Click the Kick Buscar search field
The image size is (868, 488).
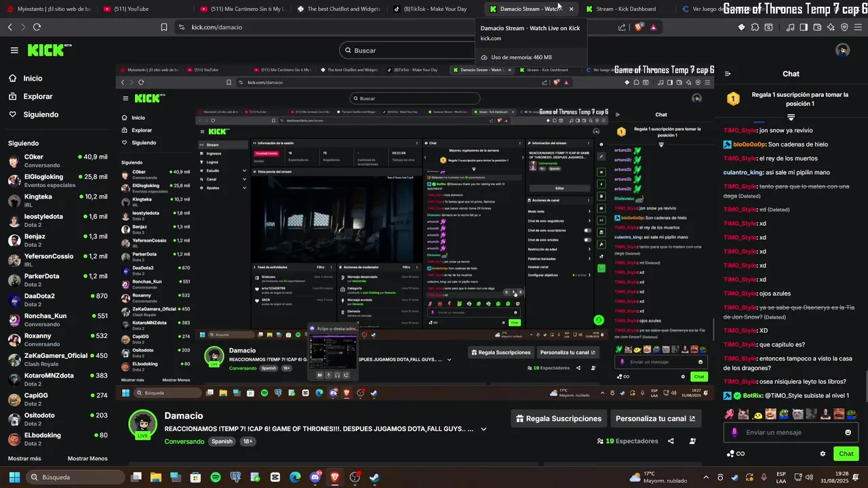pyautogui.click(x=434, y=50)
